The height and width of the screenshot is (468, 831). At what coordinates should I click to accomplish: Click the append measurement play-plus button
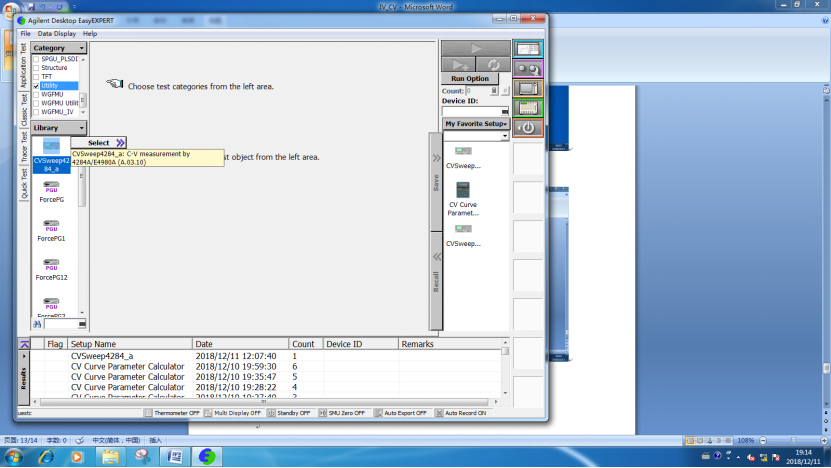[458, 65]
